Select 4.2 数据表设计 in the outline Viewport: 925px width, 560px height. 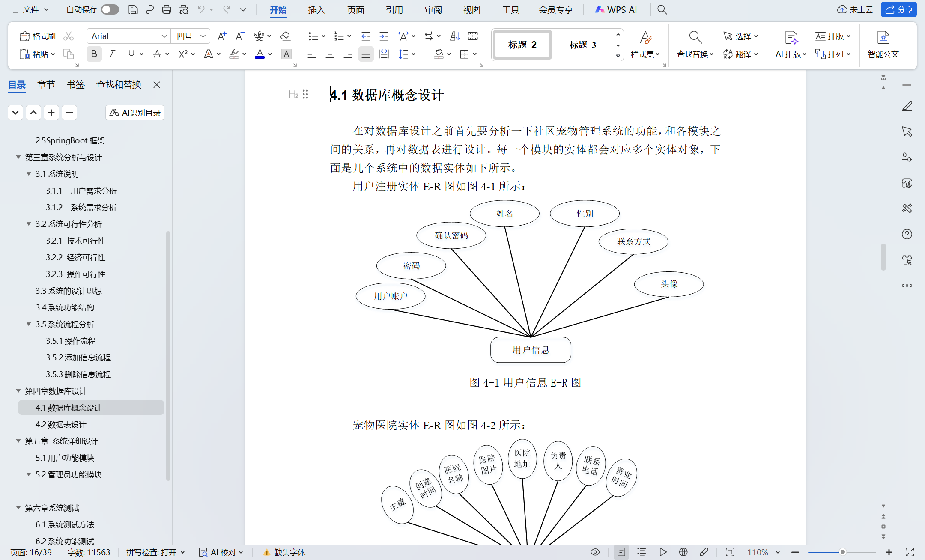tap(61, 424)
